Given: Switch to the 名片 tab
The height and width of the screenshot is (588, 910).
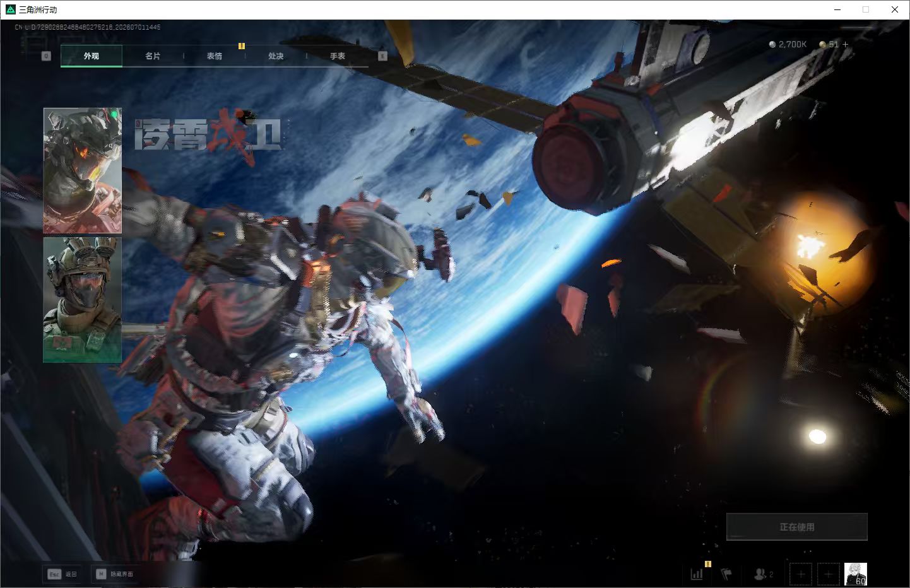Looking at the screenshot, I should [153, 56].
